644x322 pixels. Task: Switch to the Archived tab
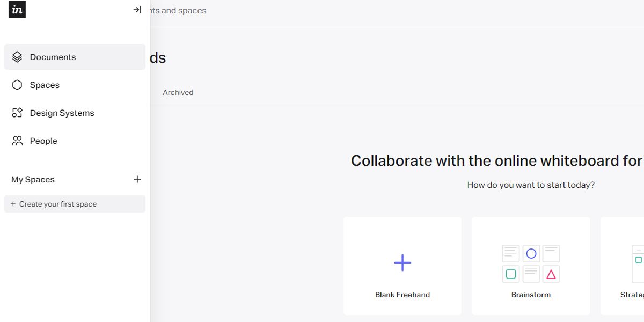[178, 92]
